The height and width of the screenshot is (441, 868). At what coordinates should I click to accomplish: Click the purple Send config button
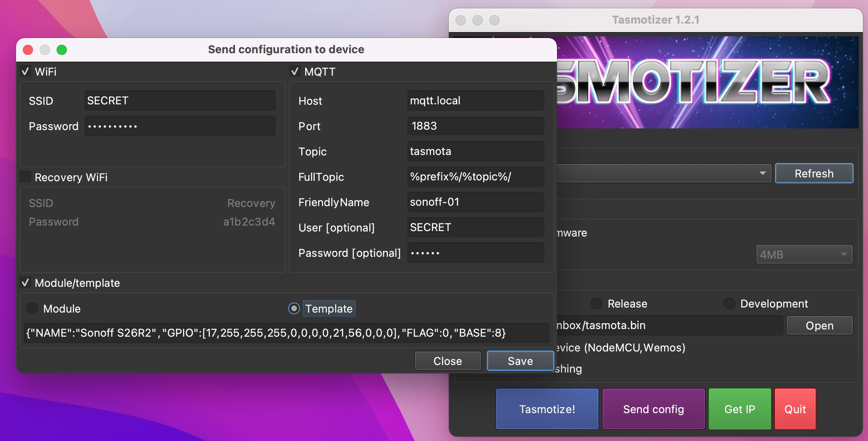[x=653, y=409]
